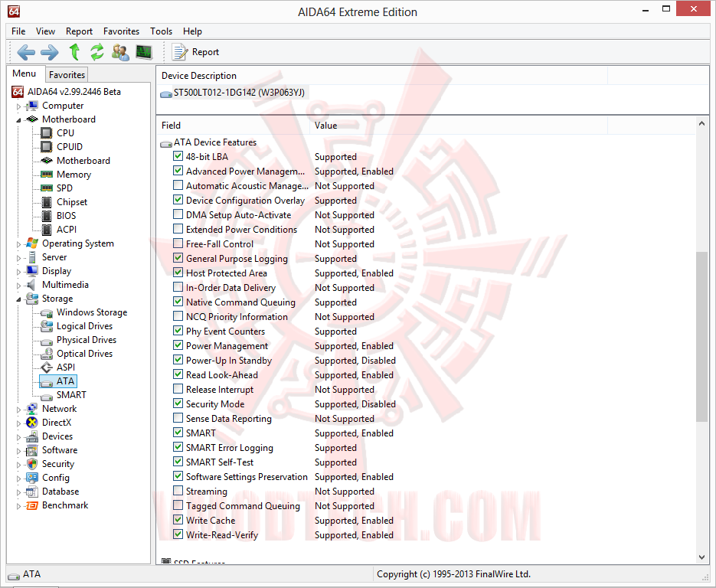Select the CPU icon in tree
The height and width of the screenshot is (588, 716).
tap(46, 133)
